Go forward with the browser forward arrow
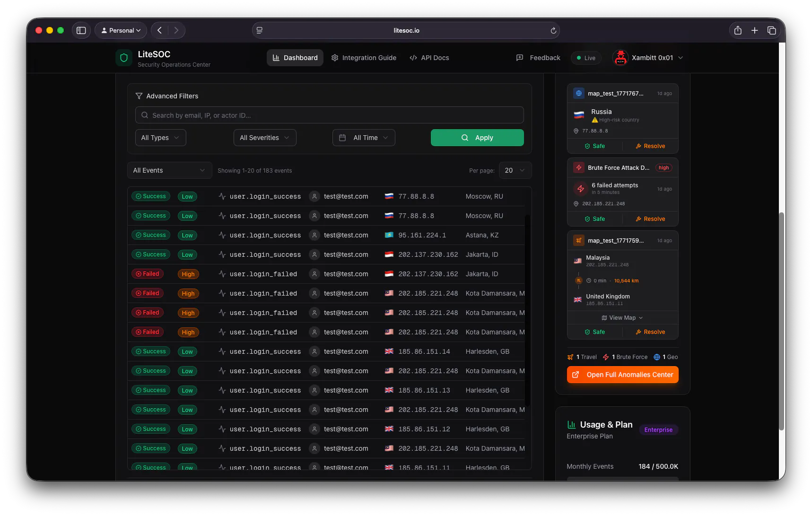This screenshot has height=516, width=812. (x=176, y=30)
